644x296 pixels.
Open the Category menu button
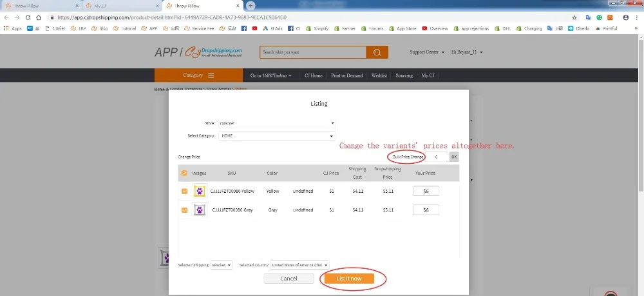pyautogui.click(x=199, y=75)
